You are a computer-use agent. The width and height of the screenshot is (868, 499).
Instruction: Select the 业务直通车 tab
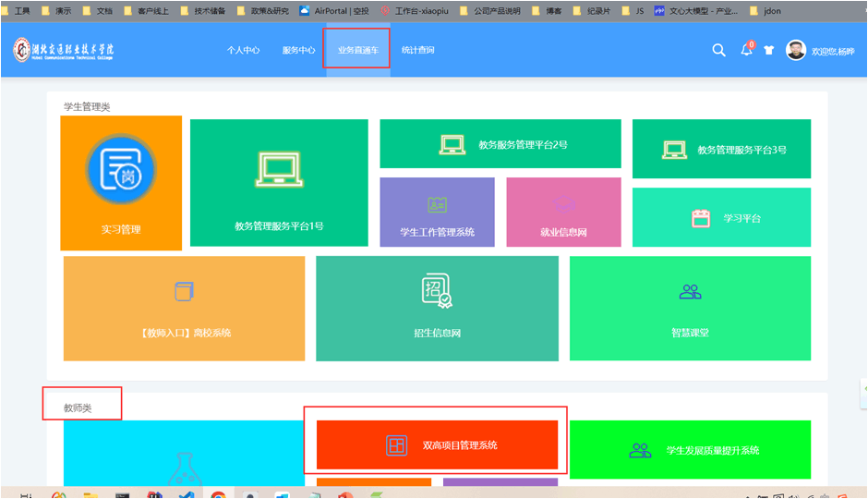point(357,50)
